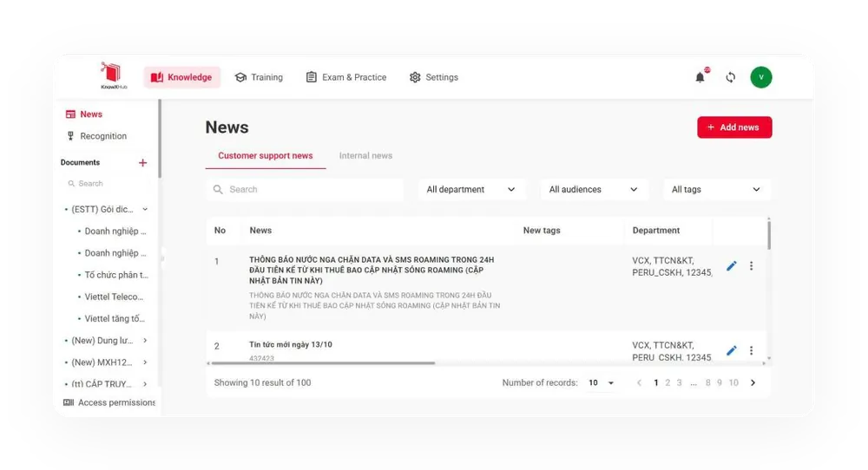
Task: Open the All audiences dropdown
Action: (x=594, y=190)
